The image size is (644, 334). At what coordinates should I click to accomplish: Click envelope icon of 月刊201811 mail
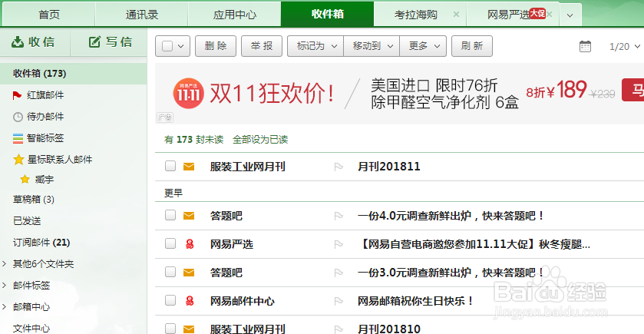click(x=189, y=167)
